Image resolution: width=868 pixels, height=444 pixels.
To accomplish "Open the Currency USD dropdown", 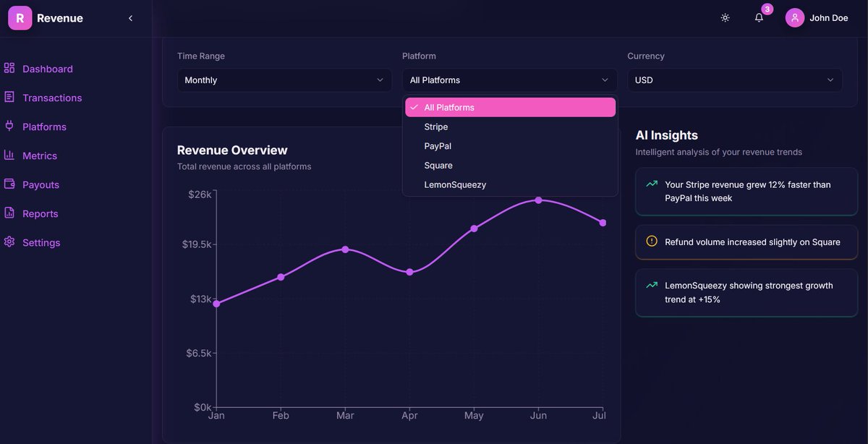I will [x=735, y=80].
